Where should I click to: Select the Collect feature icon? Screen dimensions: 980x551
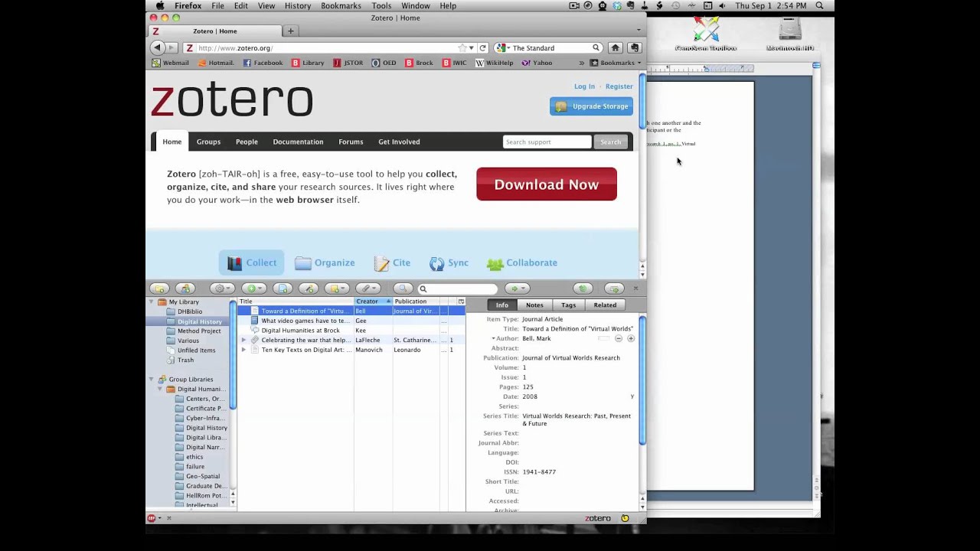click(x=251, y=262)
